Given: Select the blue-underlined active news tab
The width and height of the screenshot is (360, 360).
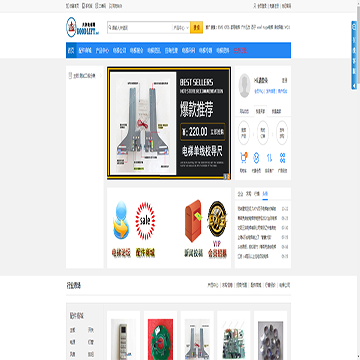Looking at the screenshot, I should (x=265, y=194).
